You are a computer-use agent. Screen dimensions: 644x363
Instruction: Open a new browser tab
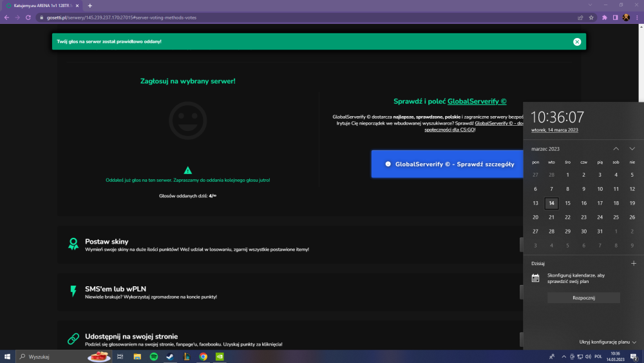pos(90,6)
